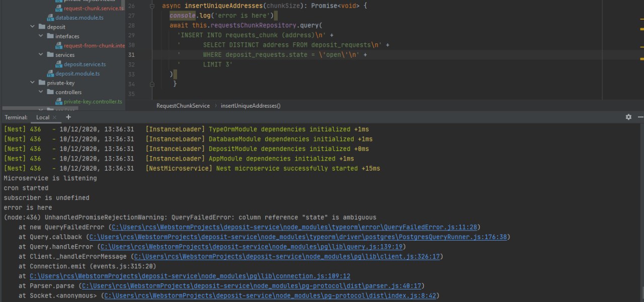Screen dimensions: 644x302
Task: Add a new terminal session tab
Action: (x=68, y=117)
